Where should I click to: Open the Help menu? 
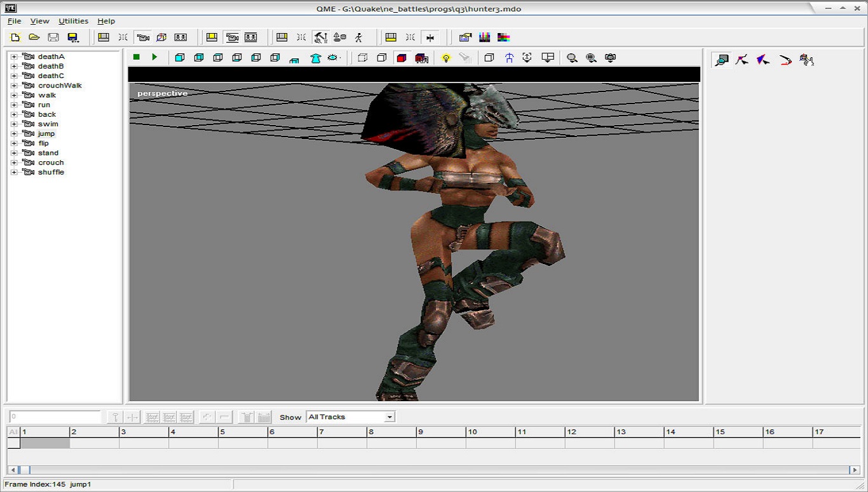click(x=106, y=21)
